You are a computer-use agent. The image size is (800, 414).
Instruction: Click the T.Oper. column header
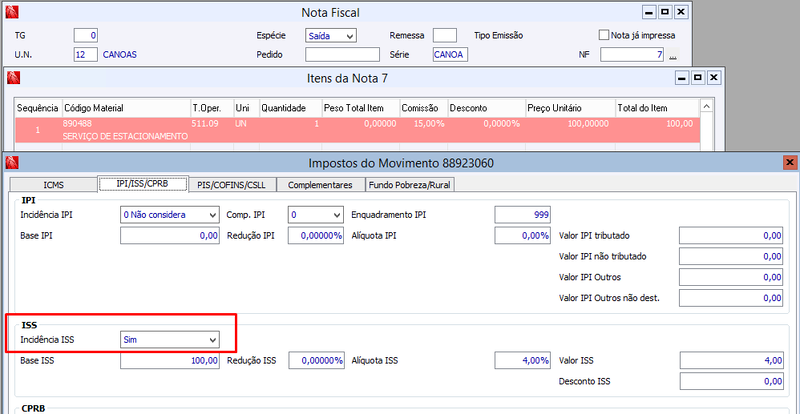click(212, 108)
